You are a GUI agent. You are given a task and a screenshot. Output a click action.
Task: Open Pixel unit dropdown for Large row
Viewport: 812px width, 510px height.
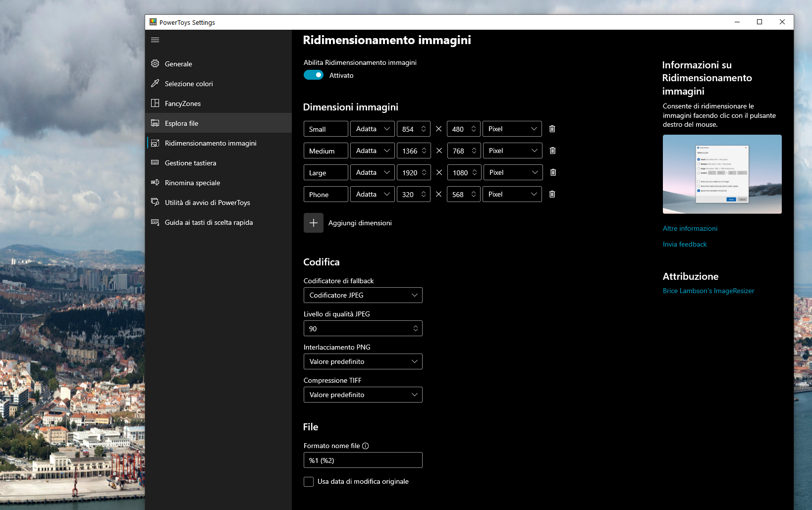513,172
